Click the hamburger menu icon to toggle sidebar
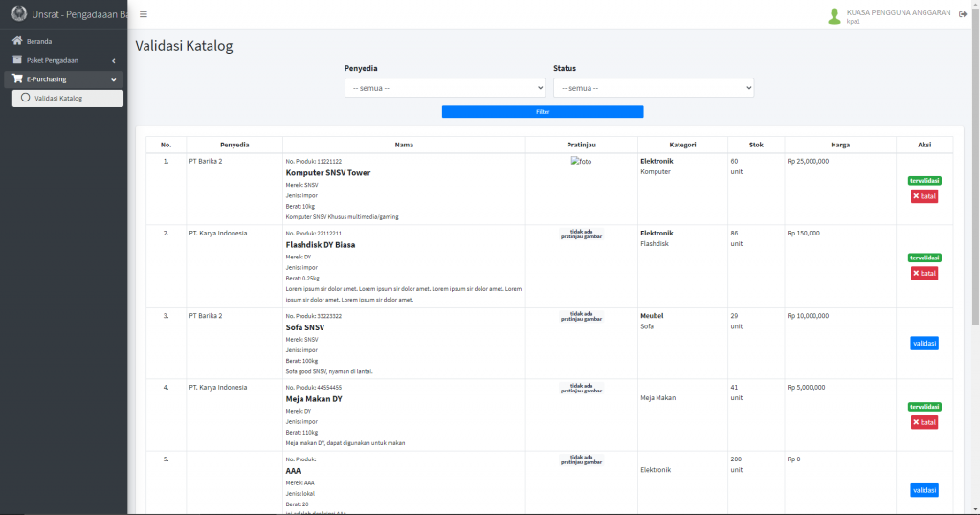 (x=144, y=14)
